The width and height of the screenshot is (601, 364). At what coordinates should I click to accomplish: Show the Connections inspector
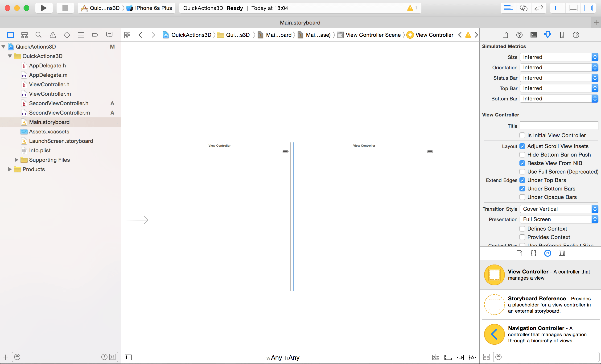(x=576, y=35)
